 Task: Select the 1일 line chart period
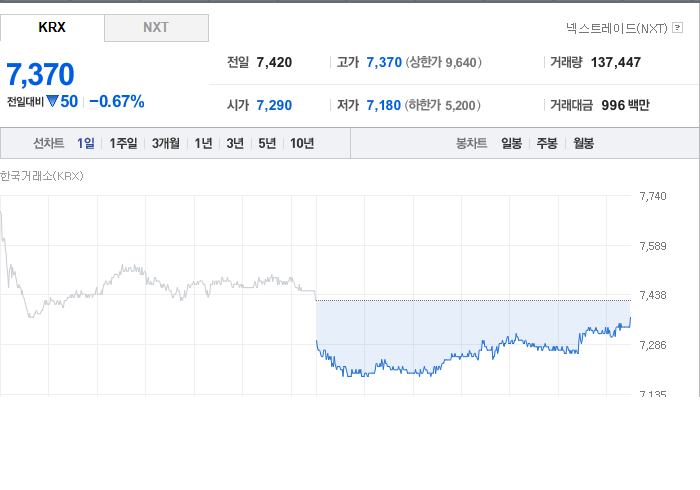point(86,143)
